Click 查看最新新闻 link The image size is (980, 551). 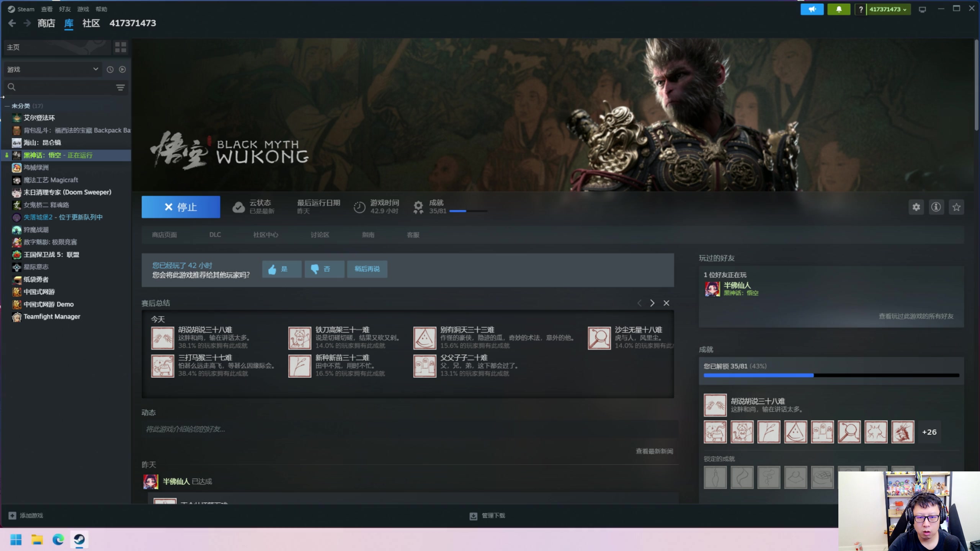coord(654,452)
